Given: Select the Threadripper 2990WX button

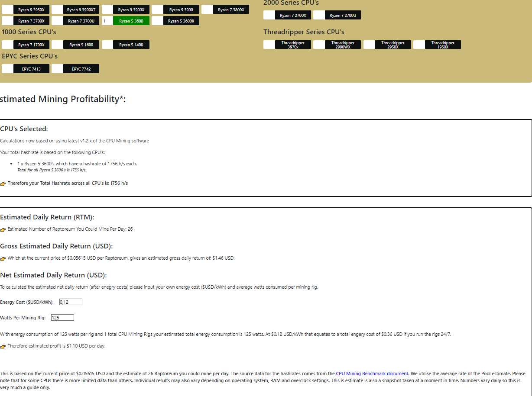Looking at the screenshot, I should click(343, 45).
